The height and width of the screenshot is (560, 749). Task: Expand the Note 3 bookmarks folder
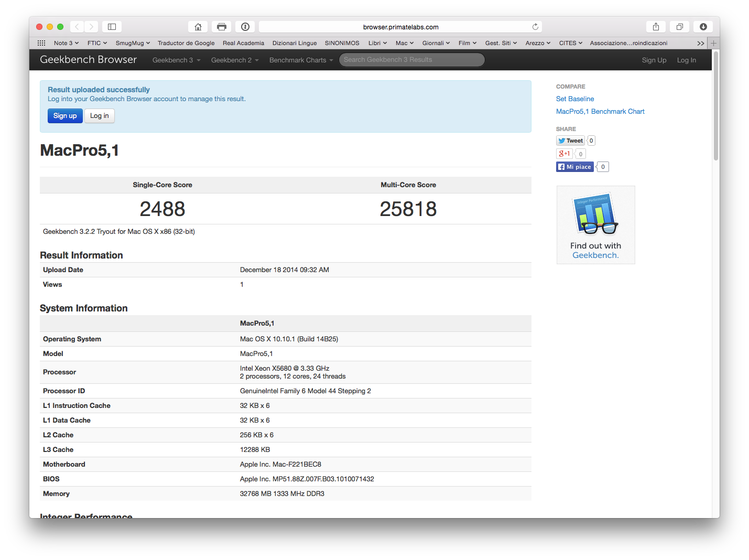tap(66, 43)
